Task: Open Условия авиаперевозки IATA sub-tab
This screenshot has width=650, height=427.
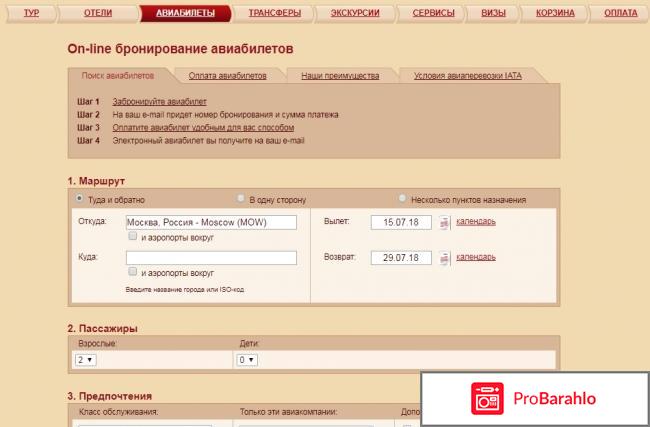Action: point(468,76)
